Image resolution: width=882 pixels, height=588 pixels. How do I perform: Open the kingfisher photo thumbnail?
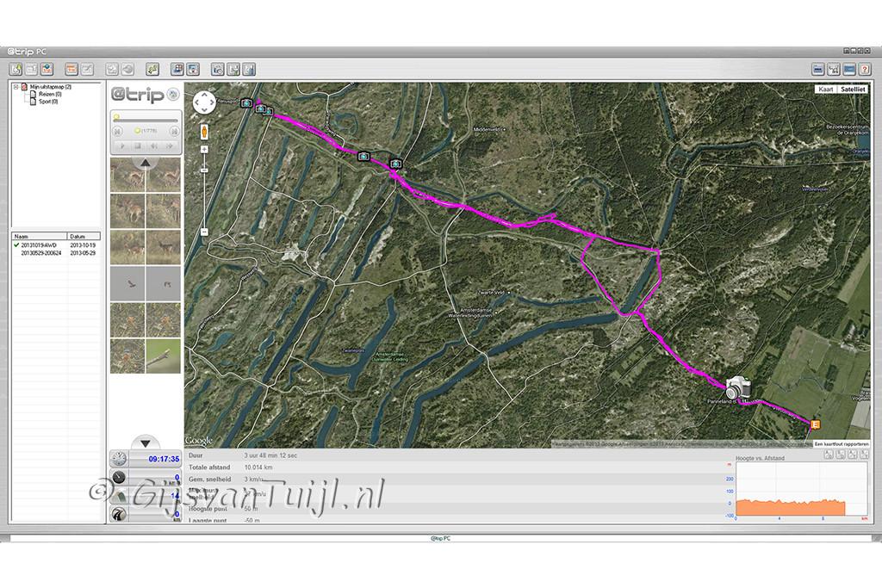tap(127, 356)
